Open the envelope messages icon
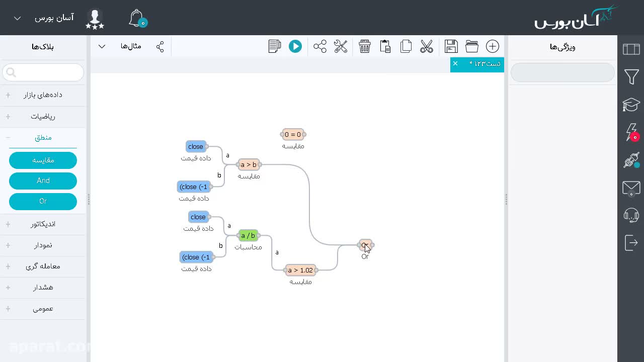 [x=631, y=189]
